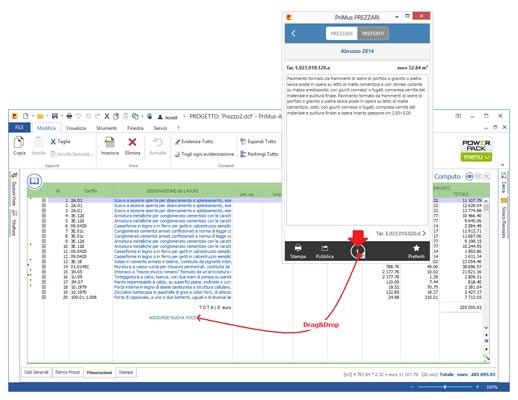Open the price list book icon
Viewport: 518px width, 400px height.
pyautogui.click(x=34, y=181)
